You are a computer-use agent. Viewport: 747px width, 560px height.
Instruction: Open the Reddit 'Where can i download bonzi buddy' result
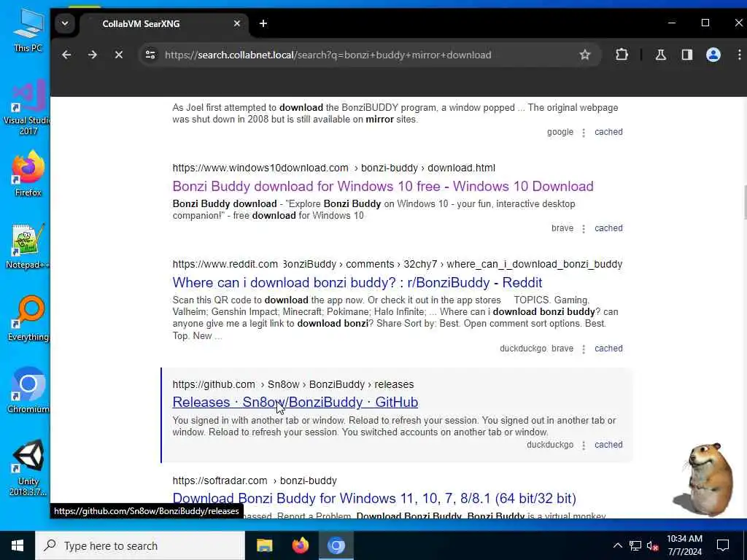(x=357, y=282)
